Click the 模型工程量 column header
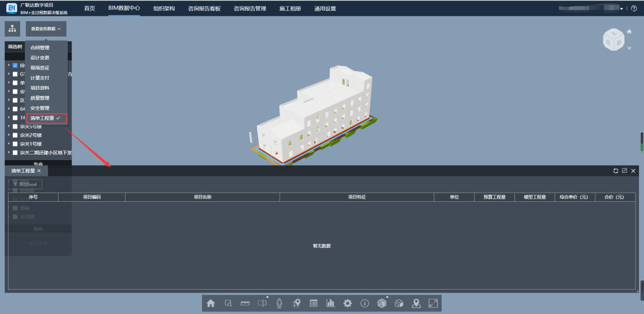 pos(535,197)
